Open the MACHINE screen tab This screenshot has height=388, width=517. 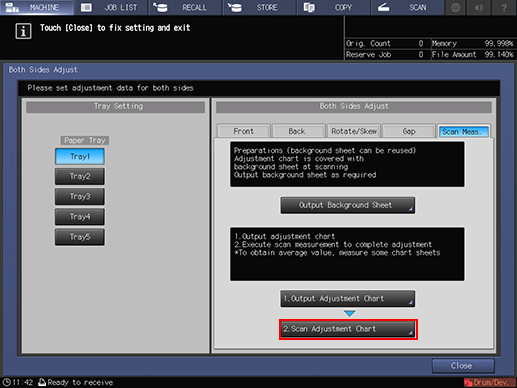[37, 7]
